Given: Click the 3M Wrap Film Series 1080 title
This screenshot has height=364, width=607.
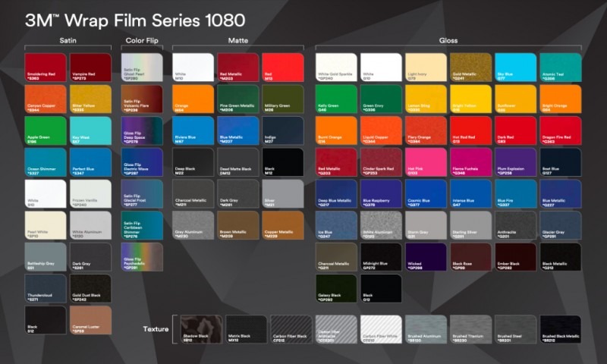Looking at the screenshot, I should (x=135, y=18).
